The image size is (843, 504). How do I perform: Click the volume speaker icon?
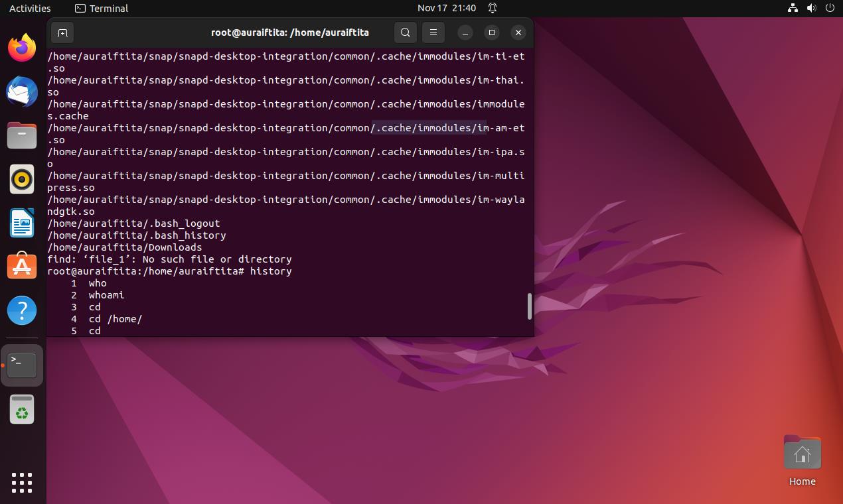tap(811, 8)
